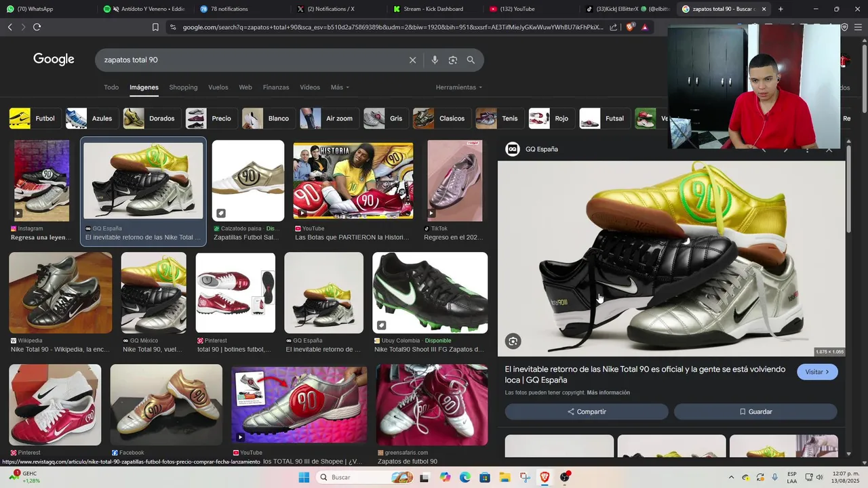Open Microsoft Store from the taskbar
This screenshot has width=868, height=488.
[x=485, y=477]
